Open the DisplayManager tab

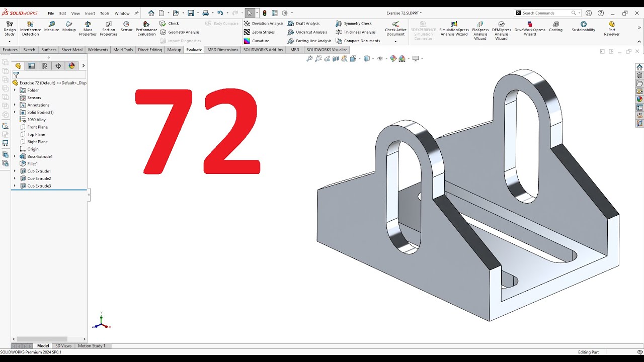coord(71,66)
